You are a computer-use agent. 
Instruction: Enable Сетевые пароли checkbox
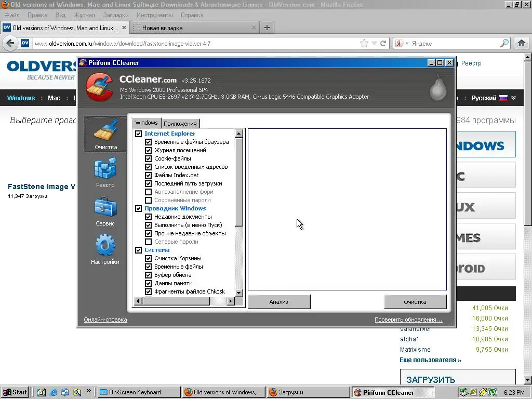coord(148,242)
